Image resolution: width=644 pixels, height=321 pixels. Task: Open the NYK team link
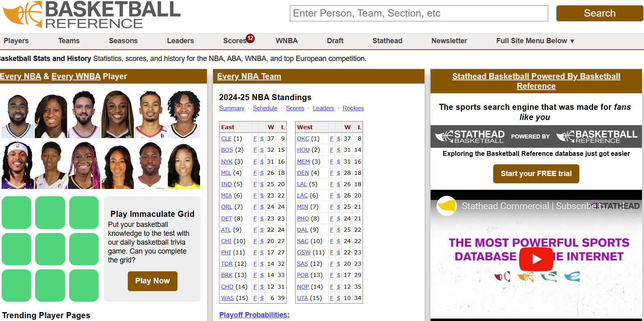pyautogui.click(x=227, y=162)
